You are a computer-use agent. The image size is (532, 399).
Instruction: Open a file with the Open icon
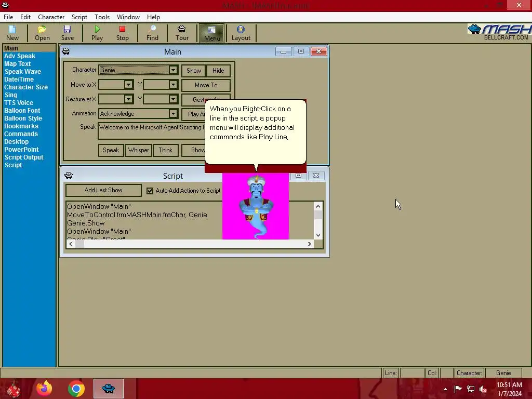coord(42,33)
